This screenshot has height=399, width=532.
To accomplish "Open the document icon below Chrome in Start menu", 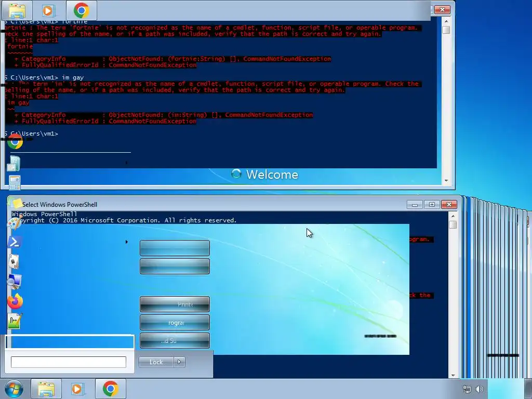I will point(14,164).
